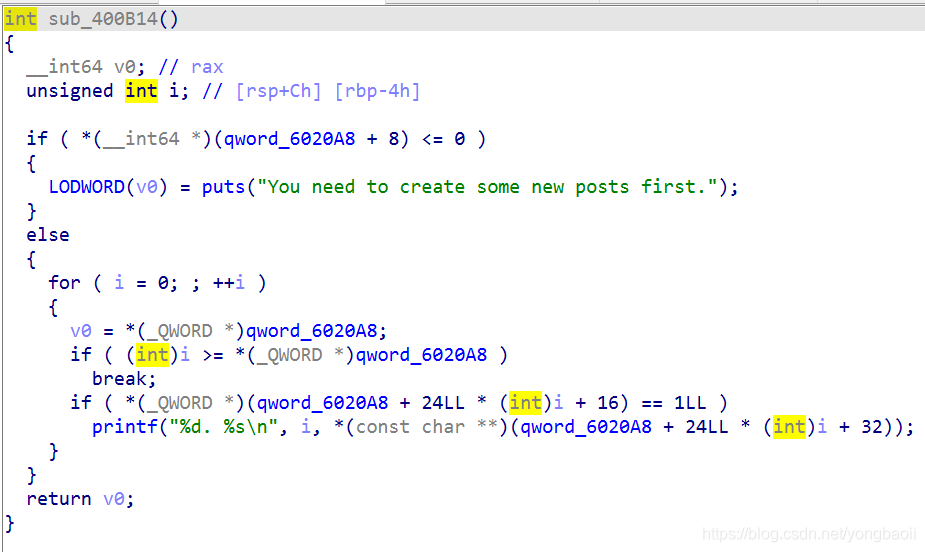Screen dimensions: 925x552
Task: Click qword_6020A8 in the v0 assignment
Action: [311, 331]
